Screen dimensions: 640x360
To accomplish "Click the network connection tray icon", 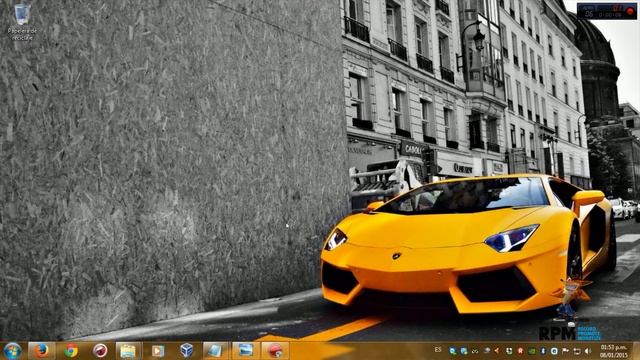I will [577, 351].
